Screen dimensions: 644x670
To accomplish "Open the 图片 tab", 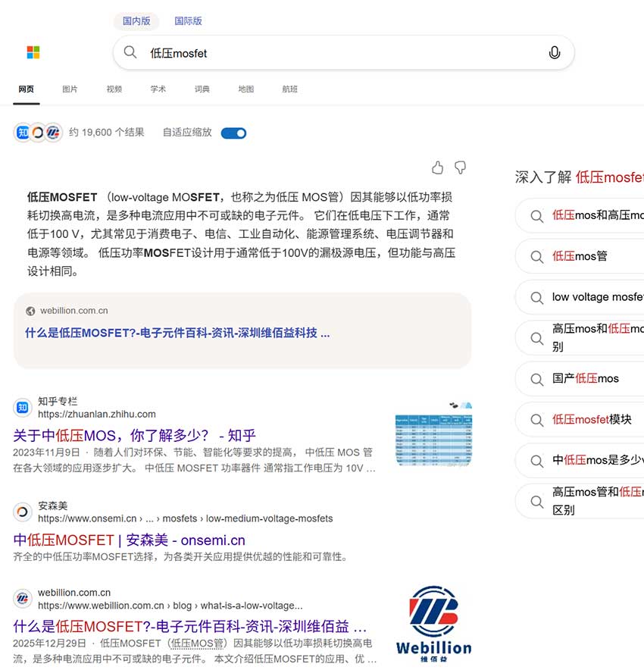I will (70, 89).
